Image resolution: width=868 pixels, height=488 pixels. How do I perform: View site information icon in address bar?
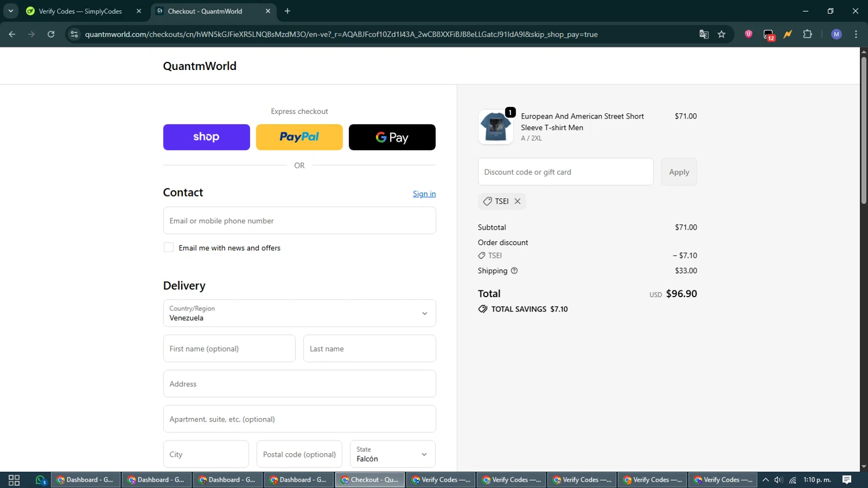tap(74, 34)
